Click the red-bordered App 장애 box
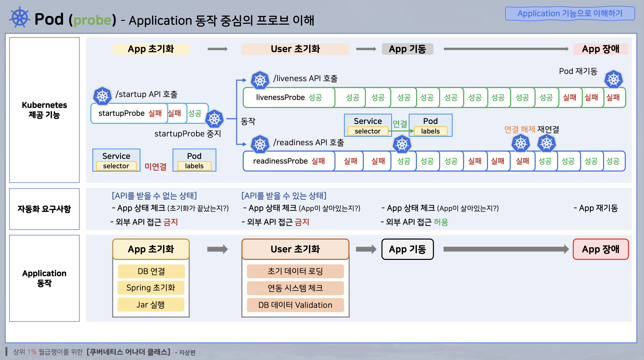This screenshot has height=360, width=644. (x=600, y=249)
